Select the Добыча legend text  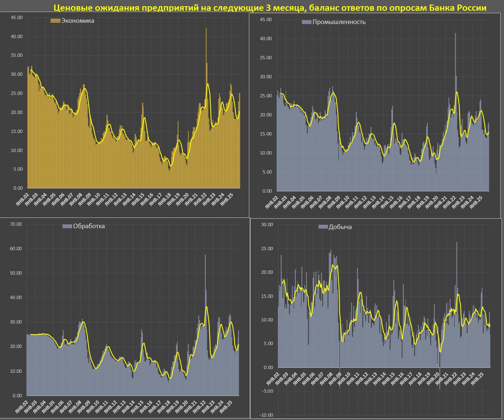pos(340,227)
